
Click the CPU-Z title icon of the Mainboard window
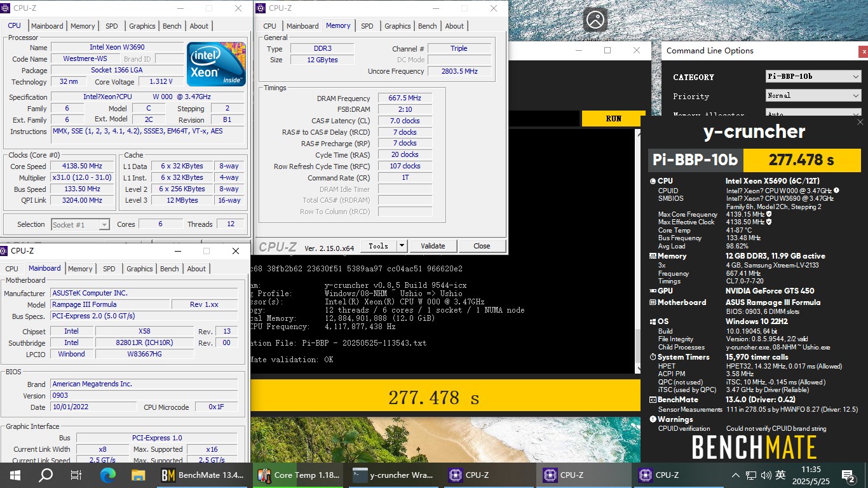point(4,251)
